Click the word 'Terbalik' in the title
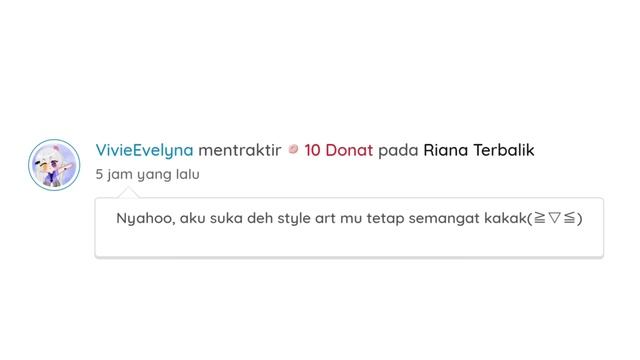The width and height of the screenshot is (640, 360). point(504,150)
